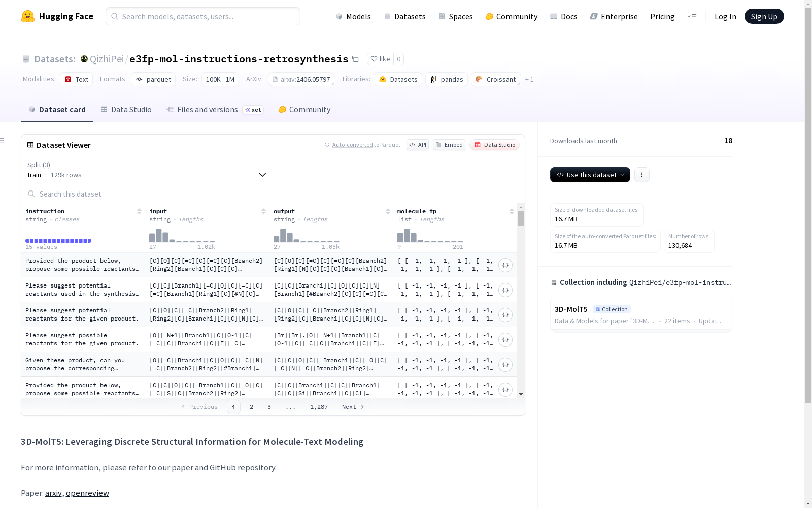Expand the fifth row's molecule_fp cell

505,365
